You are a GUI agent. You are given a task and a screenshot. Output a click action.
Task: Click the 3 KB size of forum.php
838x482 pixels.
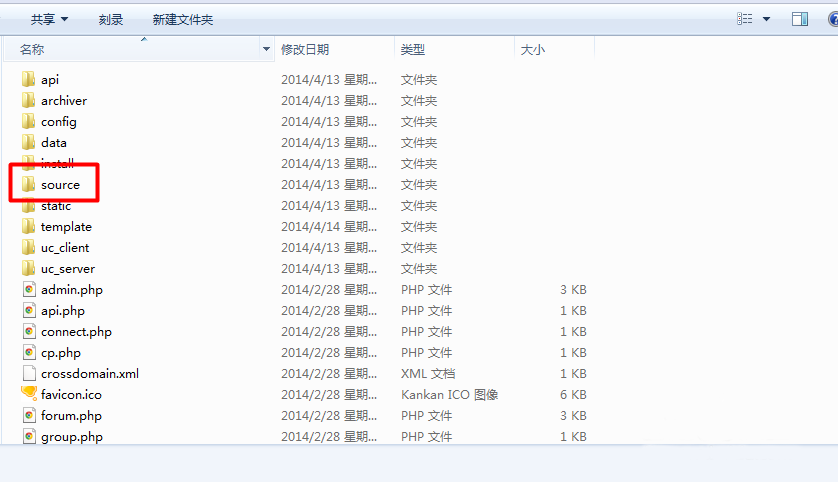coord(573,415)
